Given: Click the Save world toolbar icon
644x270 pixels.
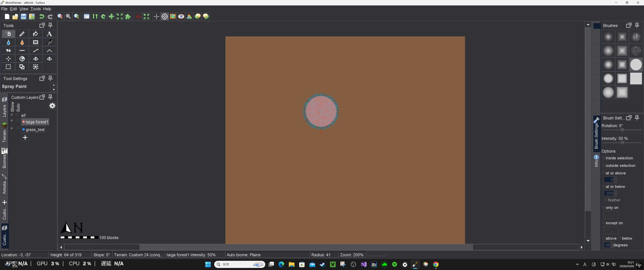Looking at the screenshot, I should [x=23, y=17].
